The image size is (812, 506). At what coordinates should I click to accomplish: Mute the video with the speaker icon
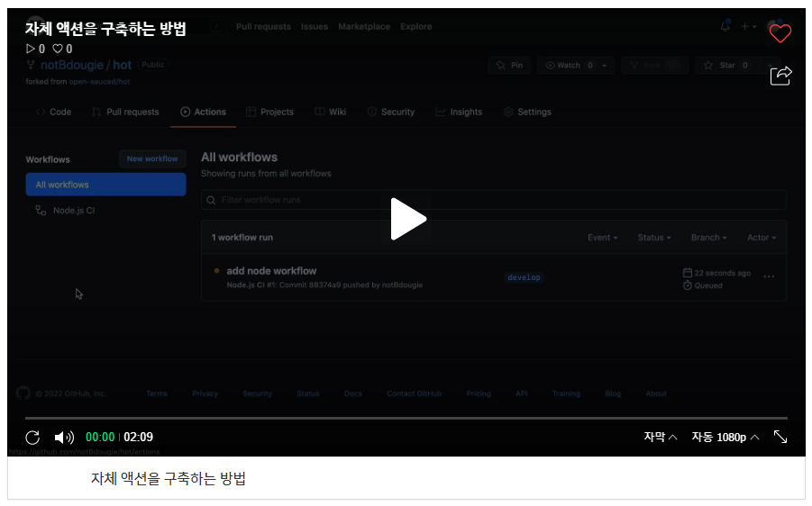point(64,438)
